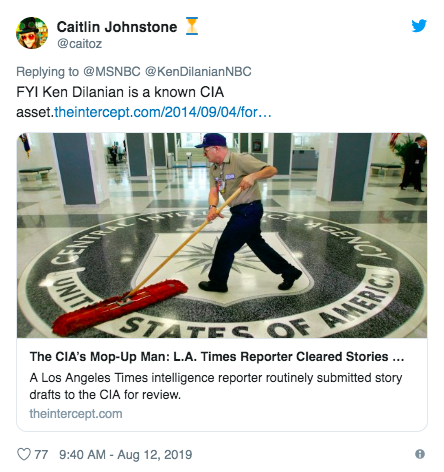Viewport: 444px width, 472px height.
Task: Open the @KenDilanianNBC mention link
Action: (198, 72)
